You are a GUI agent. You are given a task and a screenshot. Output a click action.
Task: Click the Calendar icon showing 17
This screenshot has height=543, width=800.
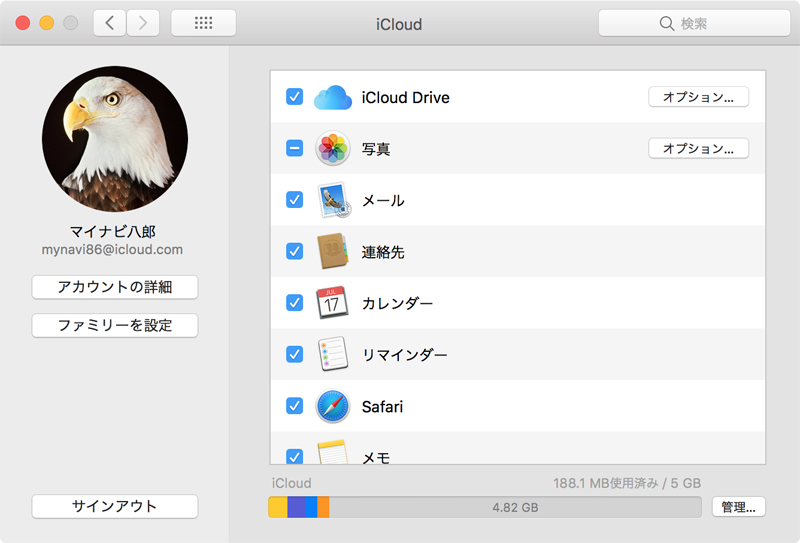(333, 303)
